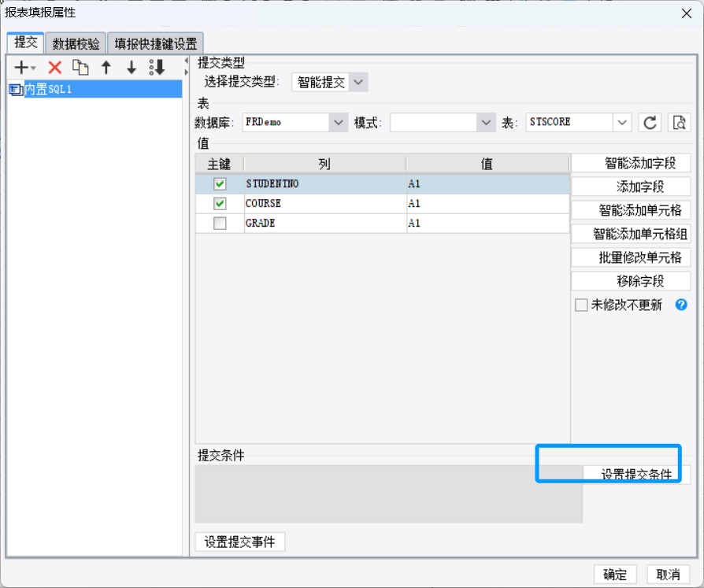Close the 报表填报属性 dialog

coord(686,13)
